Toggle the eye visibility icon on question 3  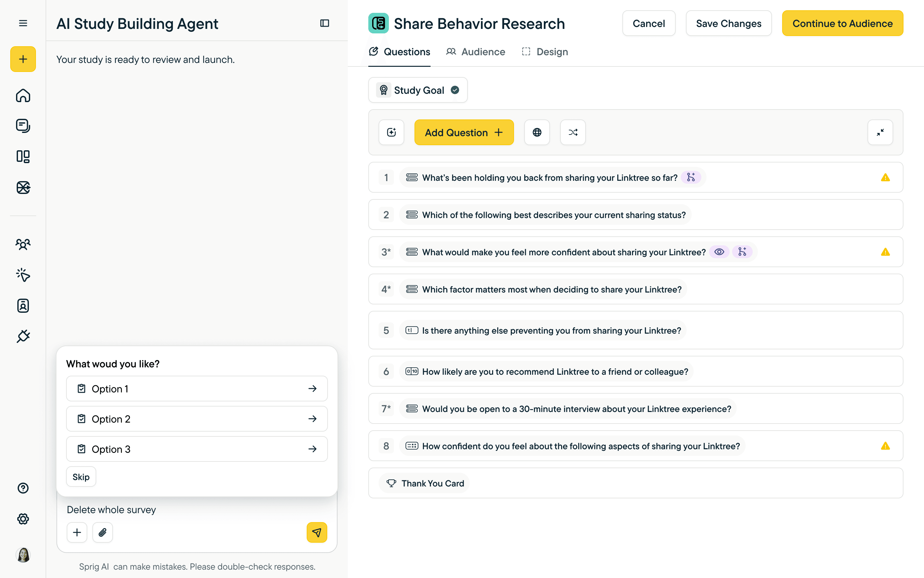tap(719, 252)
